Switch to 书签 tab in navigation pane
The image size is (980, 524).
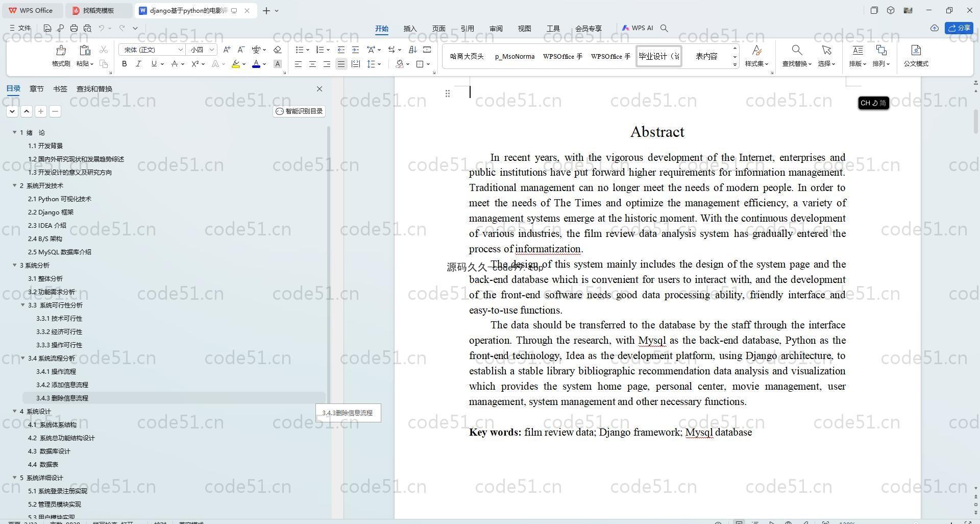pyautogui.click(x=60, y=88)
